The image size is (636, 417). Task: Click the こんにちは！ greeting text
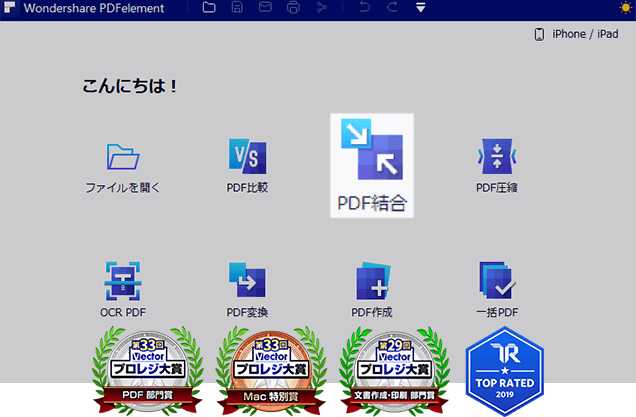coord(130,86)
